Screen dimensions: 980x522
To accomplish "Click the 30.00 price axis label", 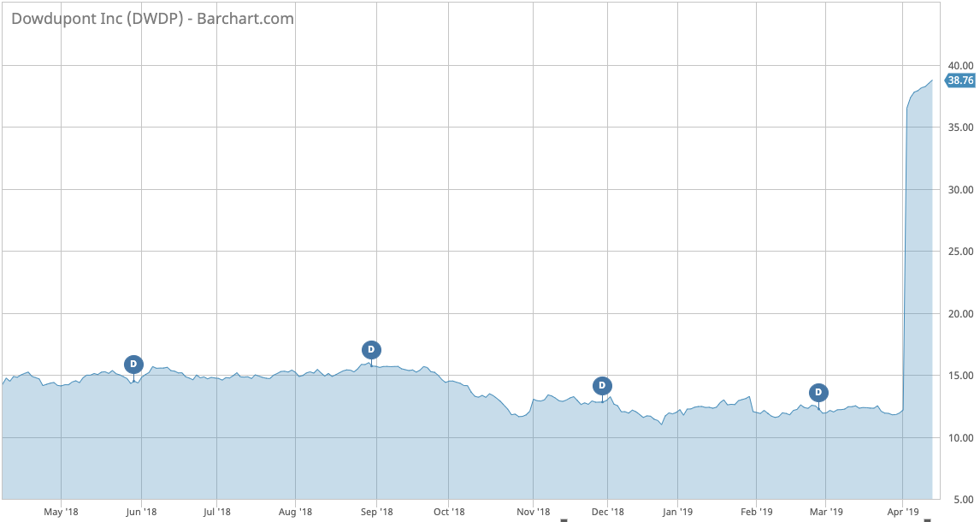I will click(x=960, y=189).
